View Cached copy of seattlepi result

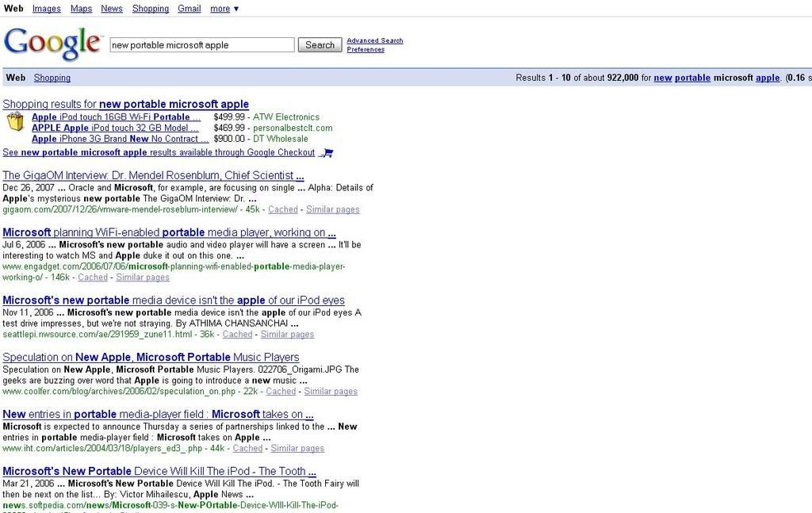click(x=238, y=335)
